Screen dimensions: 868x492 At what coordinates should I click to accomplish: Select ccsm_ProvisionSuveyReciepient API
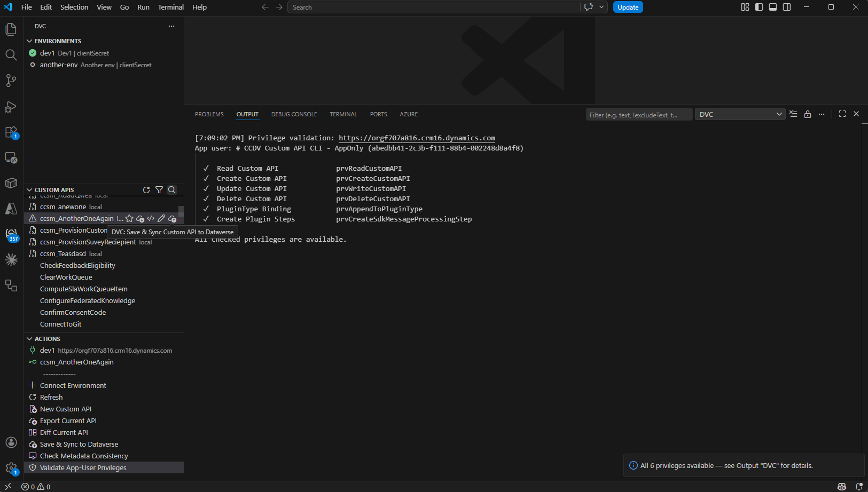click(x=104, y=242)
